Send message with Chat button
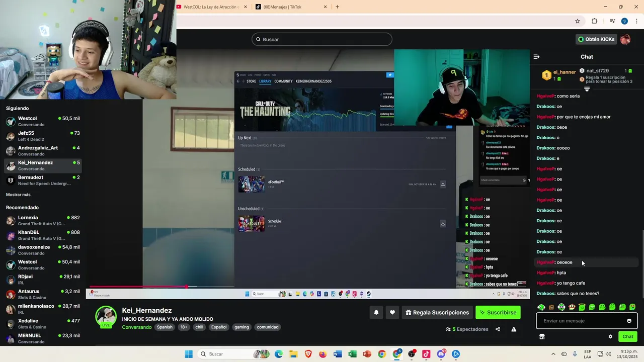 628,337
